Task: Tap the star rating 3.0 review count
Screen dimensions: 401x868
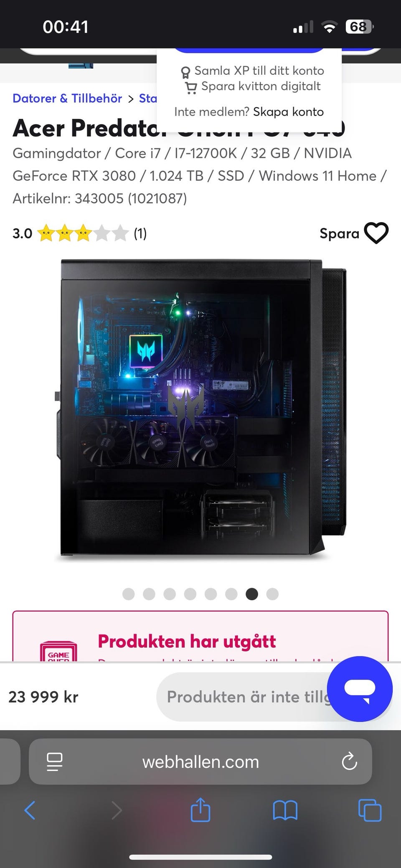Action: (140, 233)
